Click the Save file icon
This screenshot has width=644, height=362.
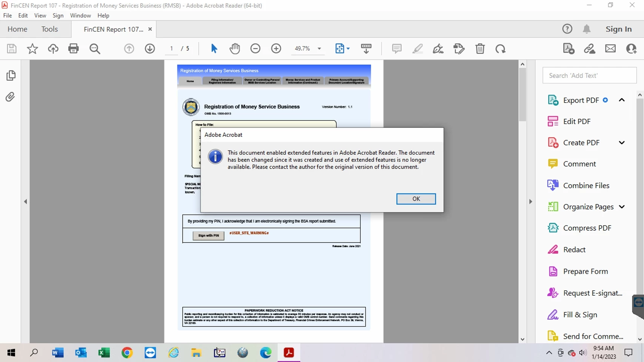click(x=12, y=49)
